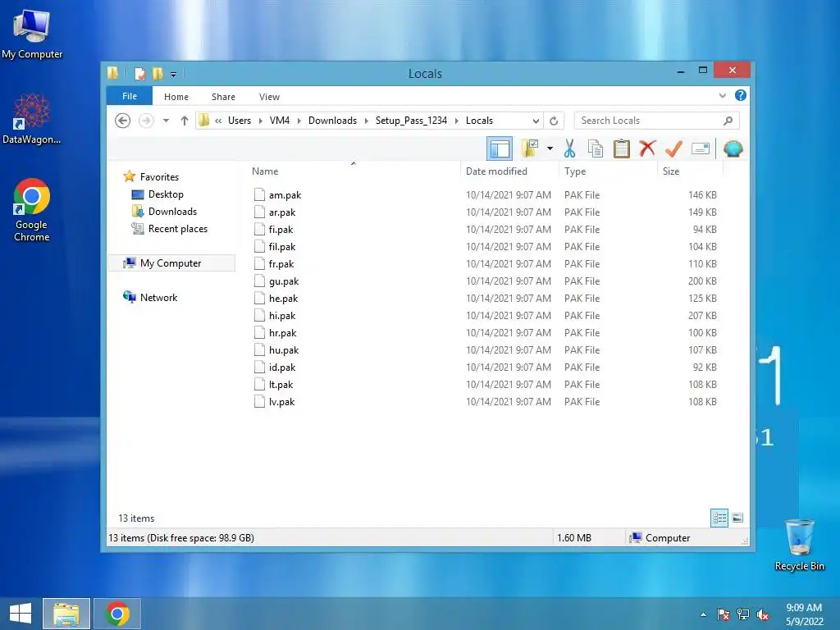Select the hu.pak file
Viewport: 840px width, 630px height.
[x=283, y=350]
